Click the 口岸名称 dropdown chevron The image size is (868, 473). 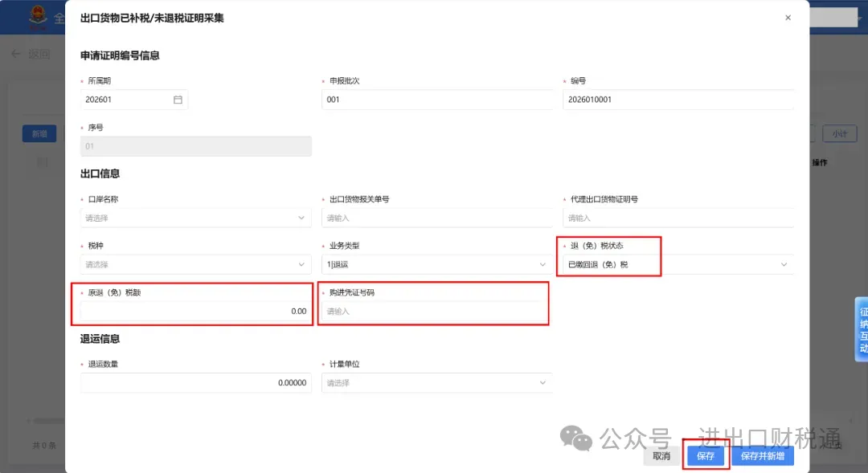tap(301, 218)
